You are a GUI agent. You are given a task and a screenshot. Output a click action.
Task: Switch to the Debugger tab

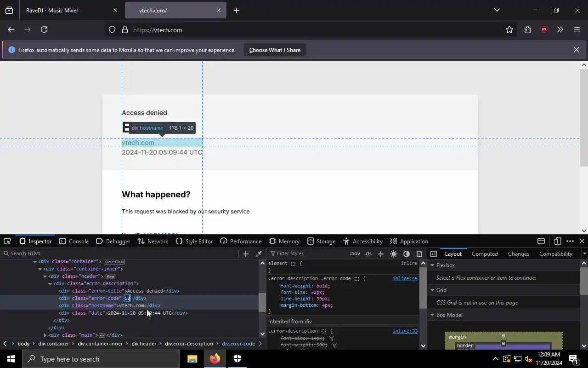click(113, 241)
